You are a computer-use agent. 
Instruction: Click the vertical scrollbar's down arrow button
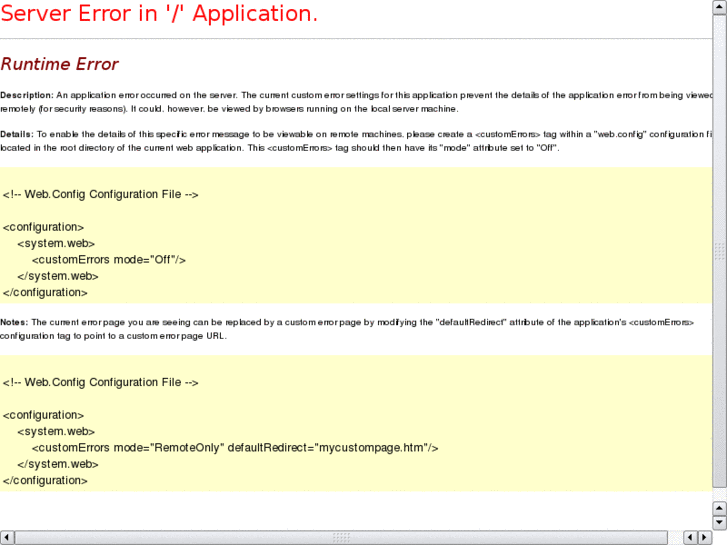pos(719,522)
